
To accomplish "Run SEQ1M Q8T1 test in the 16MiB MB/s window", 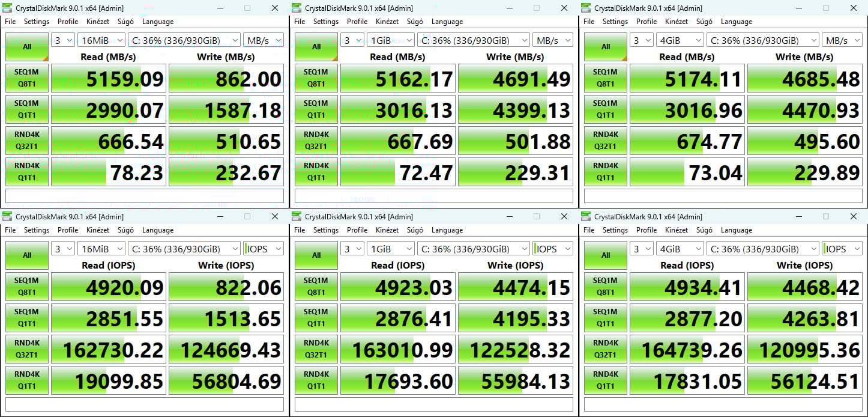I will coord(27,78).
